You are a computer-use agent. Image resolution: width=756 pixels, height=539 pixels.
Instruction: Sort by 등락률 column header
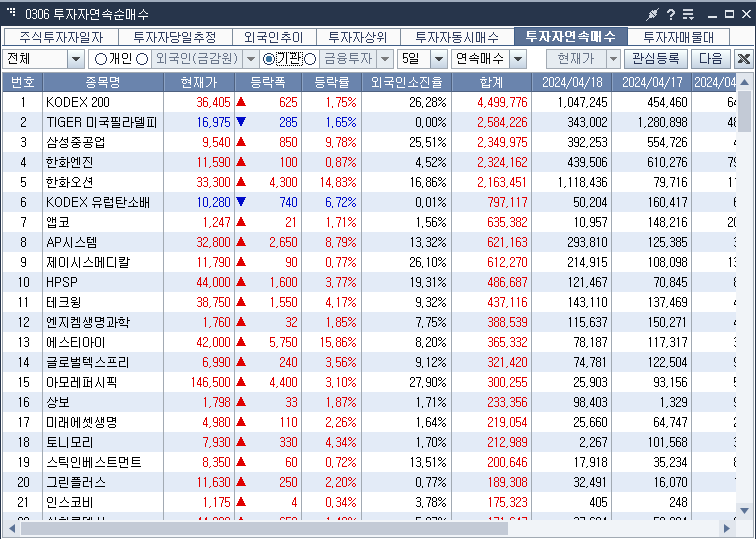(332, 82)
